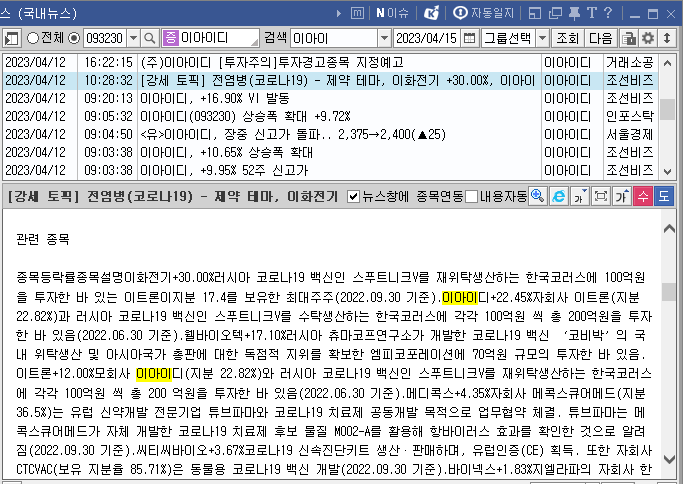
Task: Open the m menu icon in title bar
Action: point(357,13)
